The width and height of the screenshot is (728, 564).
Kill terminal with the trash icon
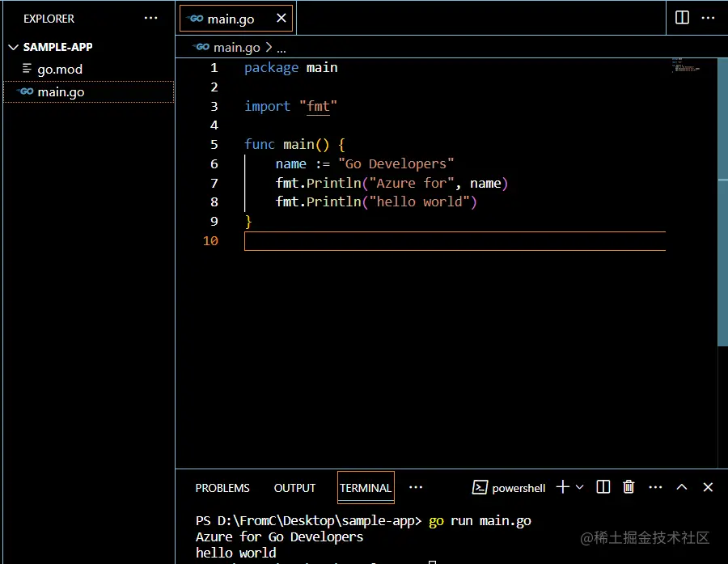point(629,487)
